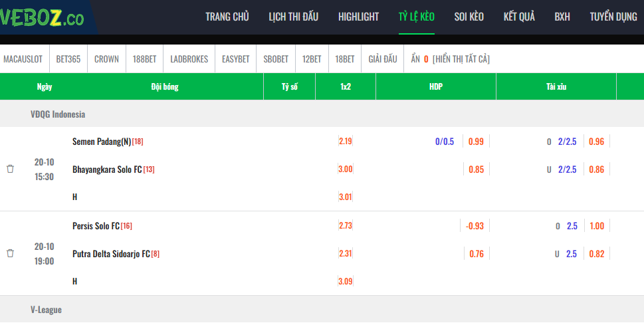Select the MACAUSLOT bookmaker tab
This screenshot has width=644, height=329.
tap(23, 59)
